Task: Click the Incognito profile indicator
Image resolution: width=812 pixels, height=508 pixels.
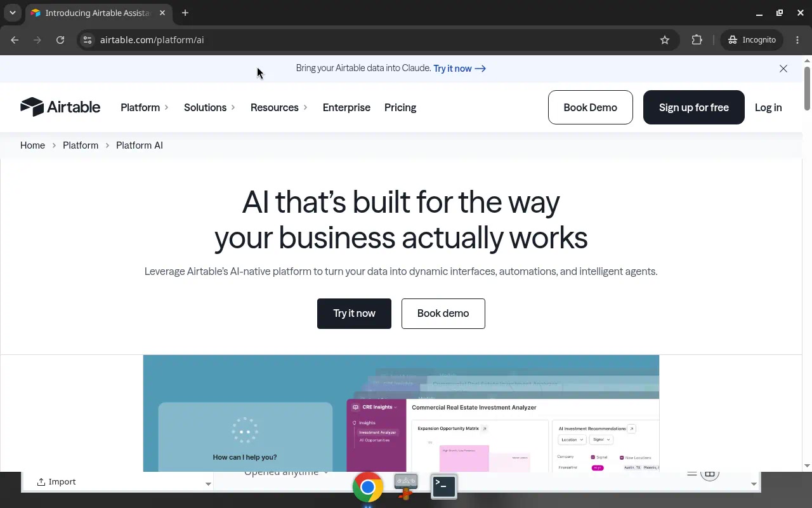Action: click(752, 40)
